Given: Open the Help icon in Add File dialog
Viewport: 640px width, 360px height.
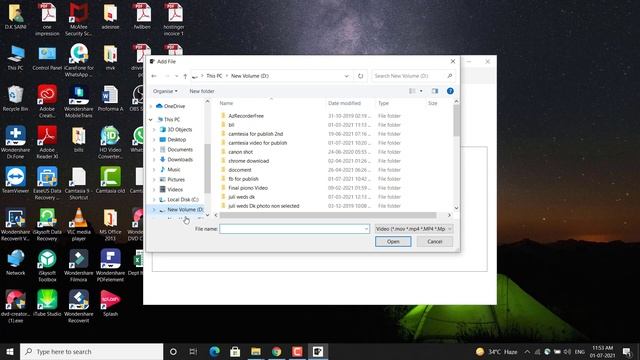Looking at the screenshot, I should [x=450, y=91].
